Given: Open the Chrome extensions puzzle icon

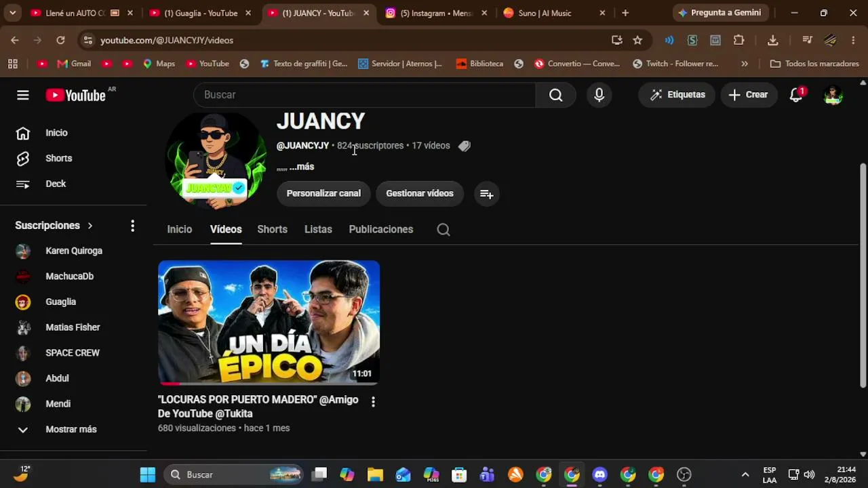Looking at the screenshot, I should tap(739, 40).
